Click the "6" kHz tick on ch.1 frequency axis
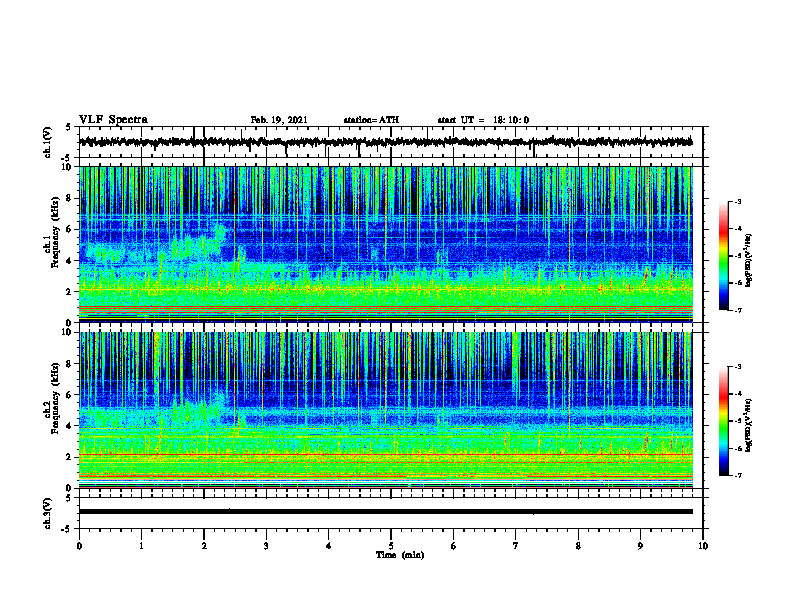The height and width of the screenshot is (612, 792). pyautogui.click(x=70, y=230)
